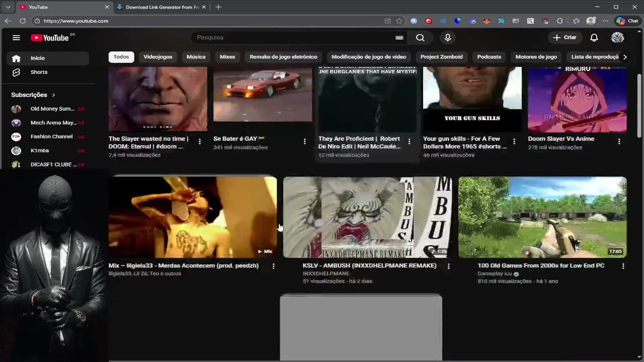Open the Copilot Chat button
The image size is (644, 362).
coord(627,21)
